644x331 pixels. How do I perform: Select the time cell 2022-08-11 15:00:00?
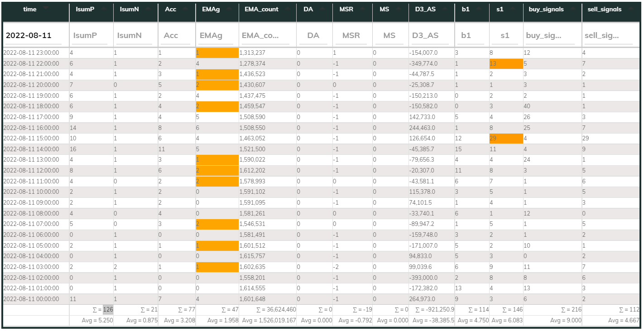coord(36,139)
